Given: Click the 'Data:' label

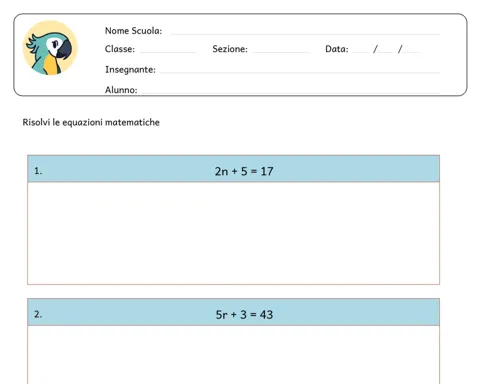Looking at the screenshot, I should point(337,49).
